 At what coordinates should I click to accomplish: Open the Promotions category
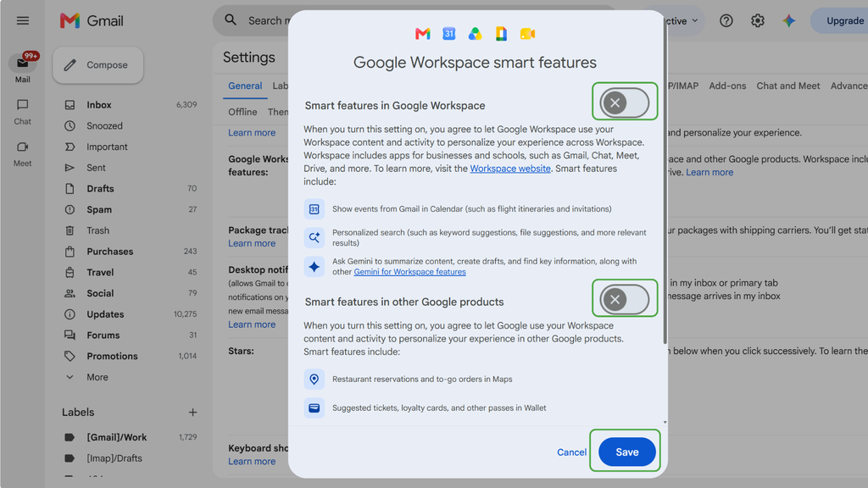click(131, 357)
